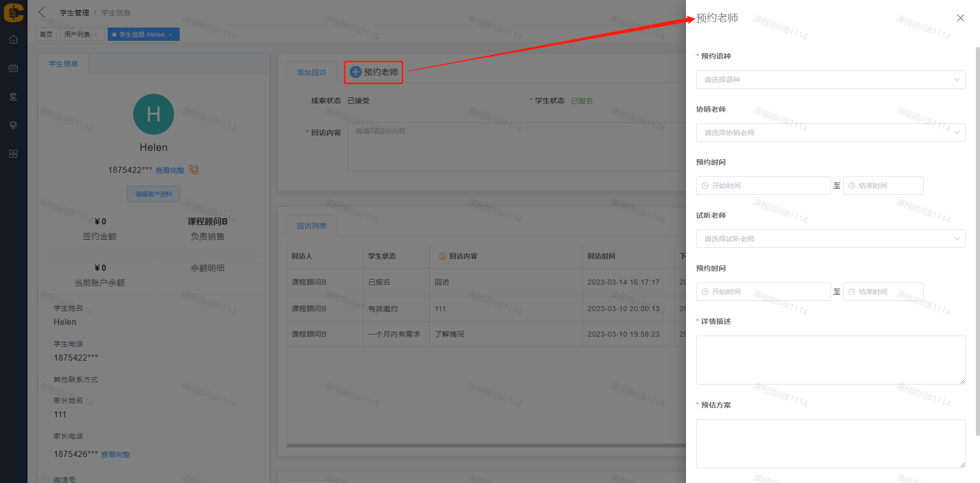Click the back arrow beside 学生管理
The width and height of the screenshot is (980, 483).
pyautogui.click(x=42, y=12)
